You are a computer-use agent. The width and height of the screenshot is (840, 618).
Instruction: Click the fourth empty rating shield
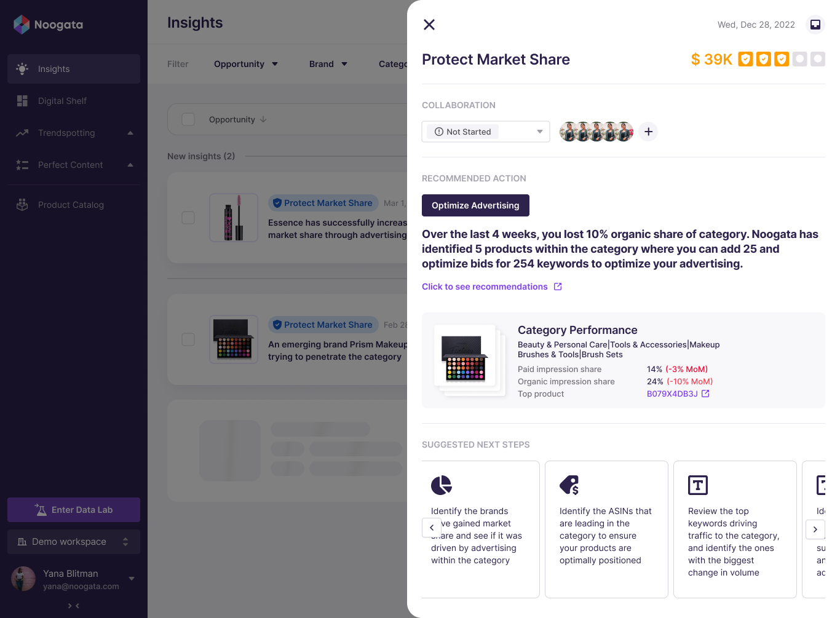point(799,59)
